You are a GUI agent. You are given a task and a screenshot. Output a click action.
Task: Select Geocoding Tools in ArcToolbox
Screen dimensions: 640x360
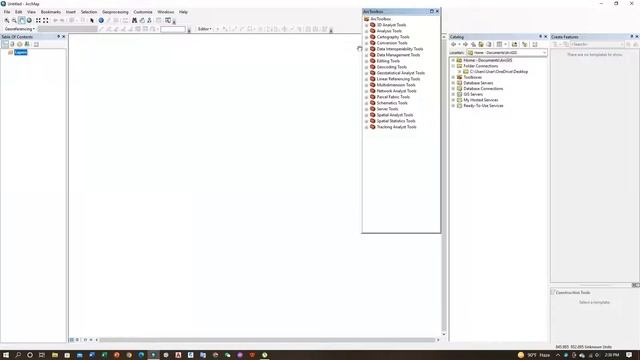pos(391,67)
